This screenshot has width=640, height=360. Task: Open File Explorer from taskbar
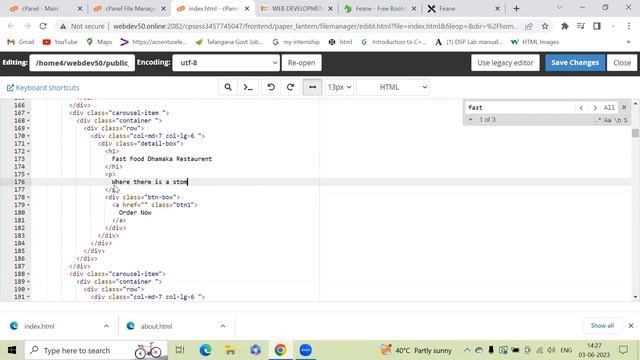230,350
